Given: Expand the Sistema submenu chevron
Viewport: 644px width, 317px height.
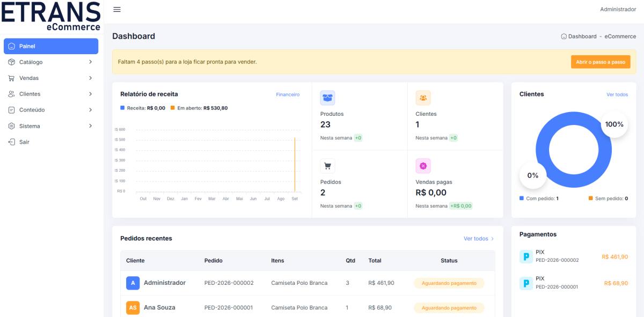Looking at the screenshot, I should tap(90, 126).
